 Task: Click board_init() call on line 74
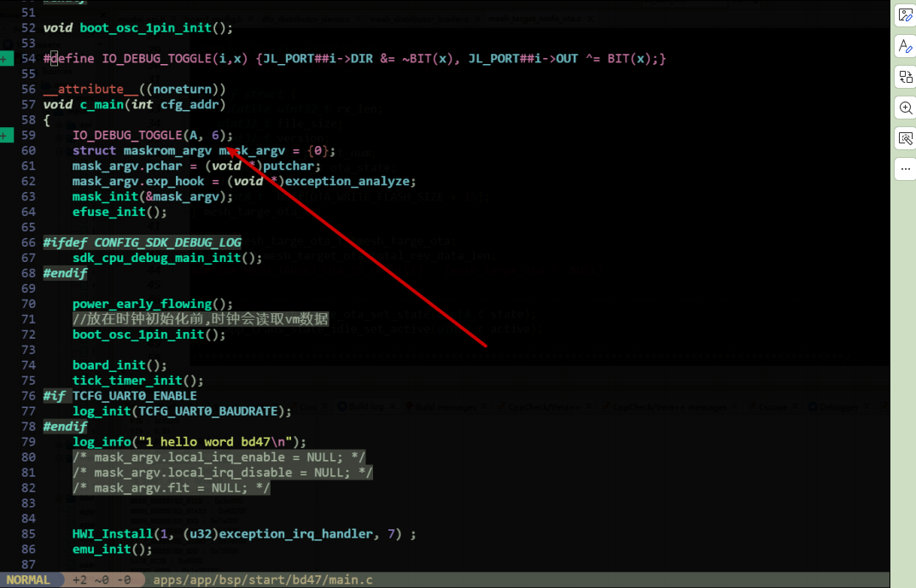click(120, 365)
